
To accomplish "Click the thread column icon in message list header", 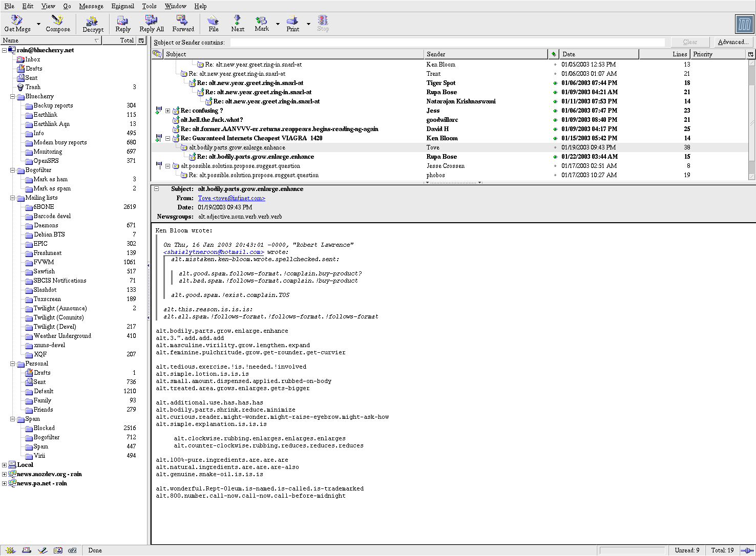I will (x=157, y=54).
